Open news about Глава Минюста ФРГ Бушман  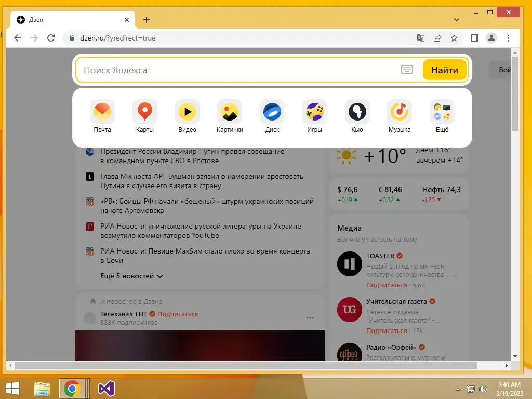pyautogui.click(x=202, y=181)
